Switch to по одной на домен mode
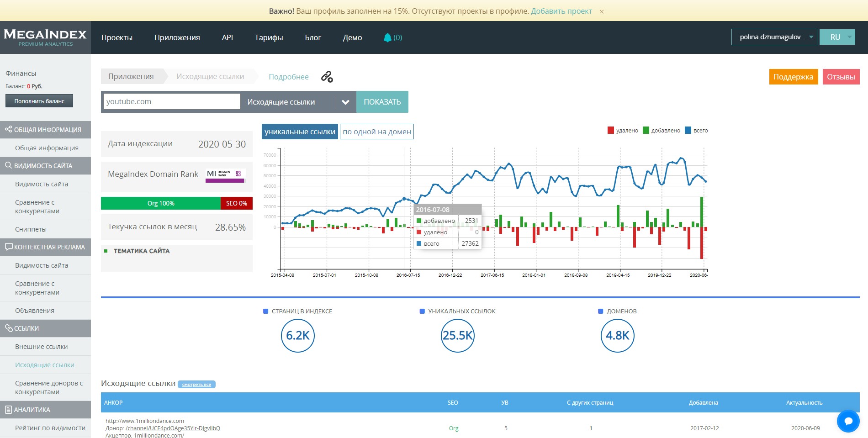This screenshot has width=868, height=438. click(377, 132)
